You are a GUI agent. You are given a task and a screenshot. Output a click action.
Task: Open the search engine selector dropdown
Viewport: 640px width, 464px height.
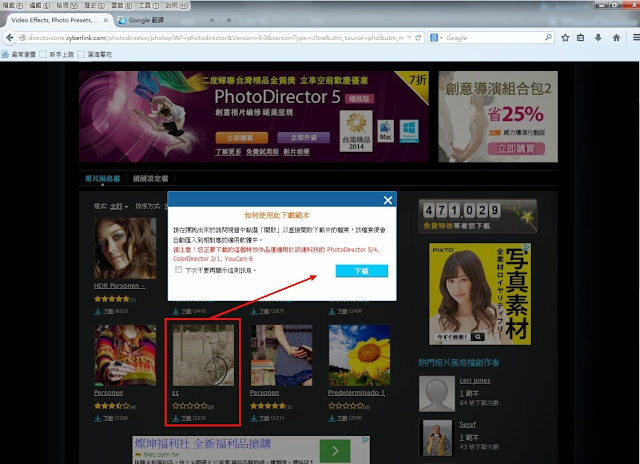point(436,38)
